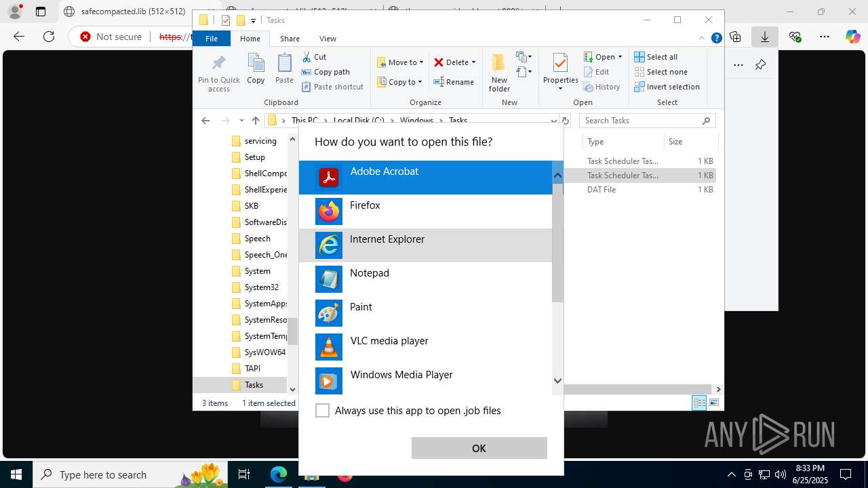Open Microsoft Edge from the taskbar
This screenshot has width=868, height=488.
coord(279,474)
